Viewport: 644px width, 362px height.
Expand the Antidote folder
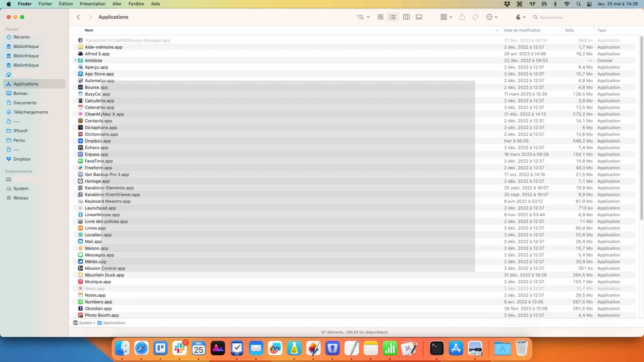click(76, 60)
